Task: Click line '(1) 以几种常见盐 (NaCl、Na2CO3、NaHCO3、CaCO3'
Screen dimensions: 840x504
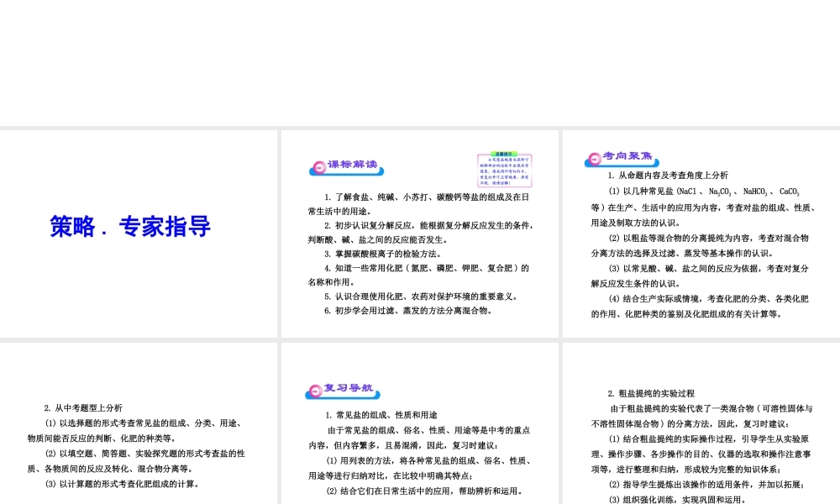Action: tap(704, 192)
